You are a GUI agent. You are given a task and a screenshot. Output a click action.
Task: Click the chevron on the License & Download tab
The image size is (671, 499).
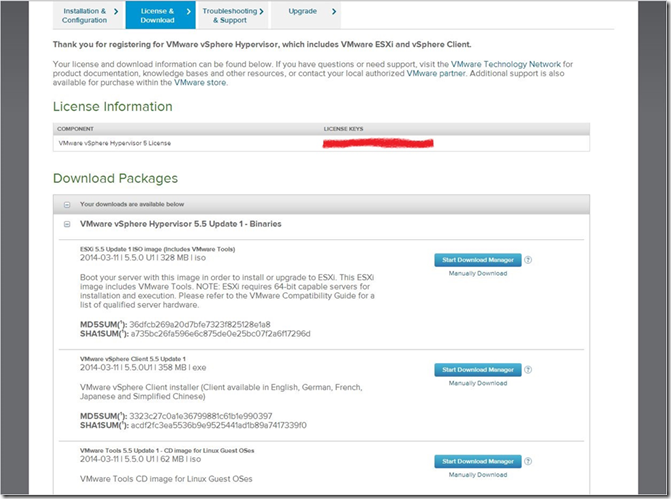click(x=188, y=12)
